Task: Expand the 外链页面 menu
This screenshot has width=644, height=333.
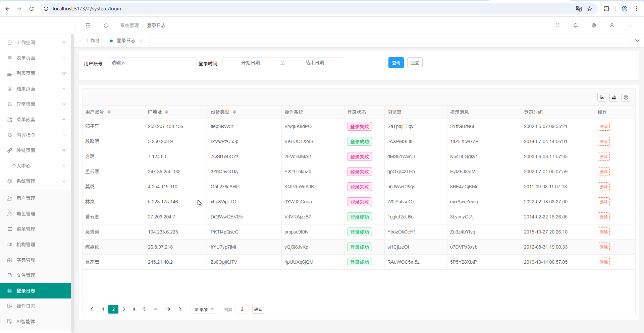Action: click(36, 150)
